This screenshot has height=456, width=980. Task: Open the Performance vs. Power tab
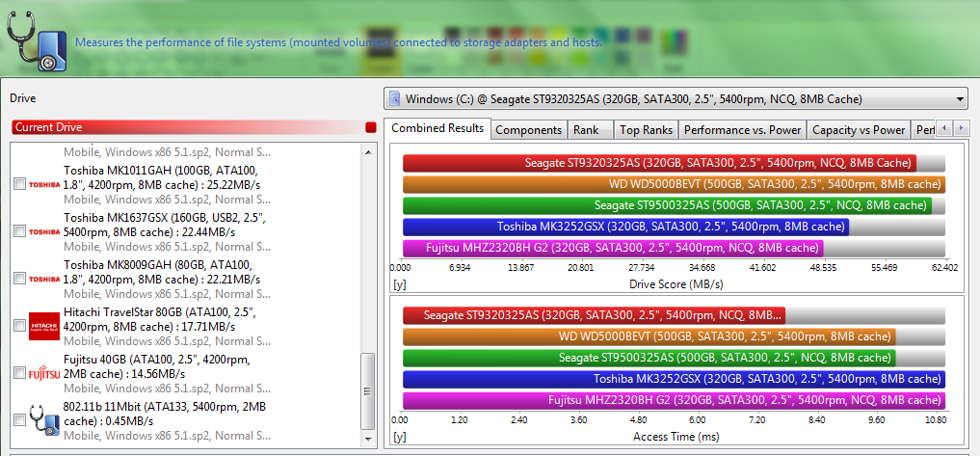coord(743,130)
